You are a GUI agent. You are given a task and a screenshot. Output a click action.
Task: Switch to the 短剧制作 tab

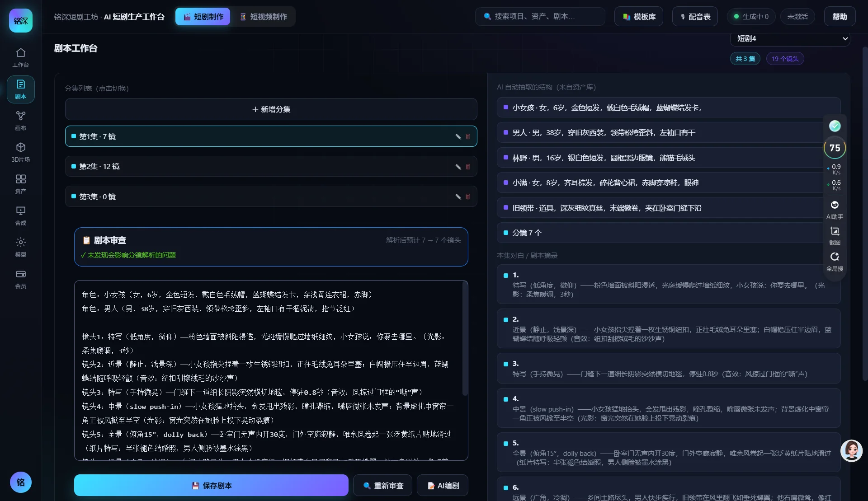(x=203, y=17)
